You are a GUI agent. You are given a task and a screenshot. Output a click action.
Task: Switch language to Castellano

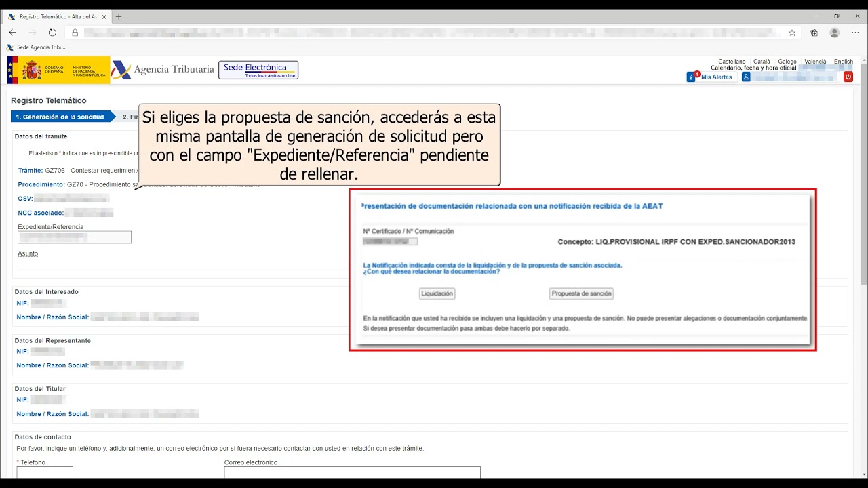[x=732, y=62]
